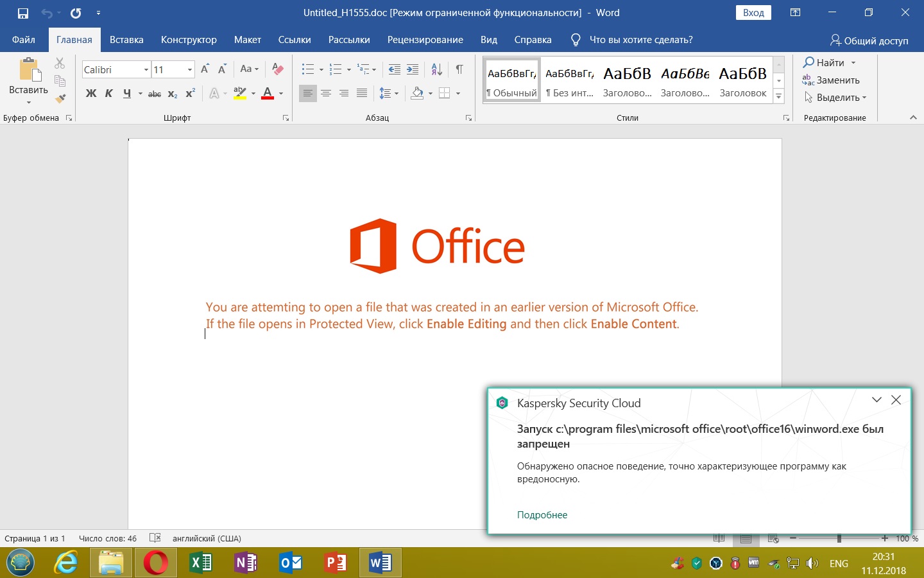Open the Подробнее link in Kaspersky notification
924x578 pixels.
coord(542,515)
